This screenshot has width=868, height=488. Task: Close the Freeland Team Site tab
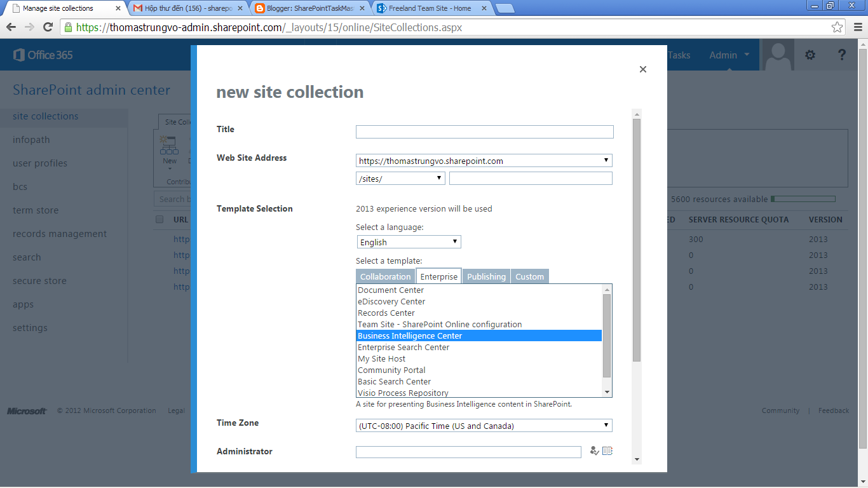484,8
